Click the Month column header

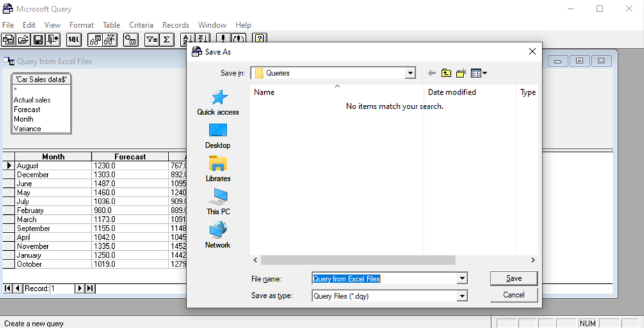click(53, 156)
